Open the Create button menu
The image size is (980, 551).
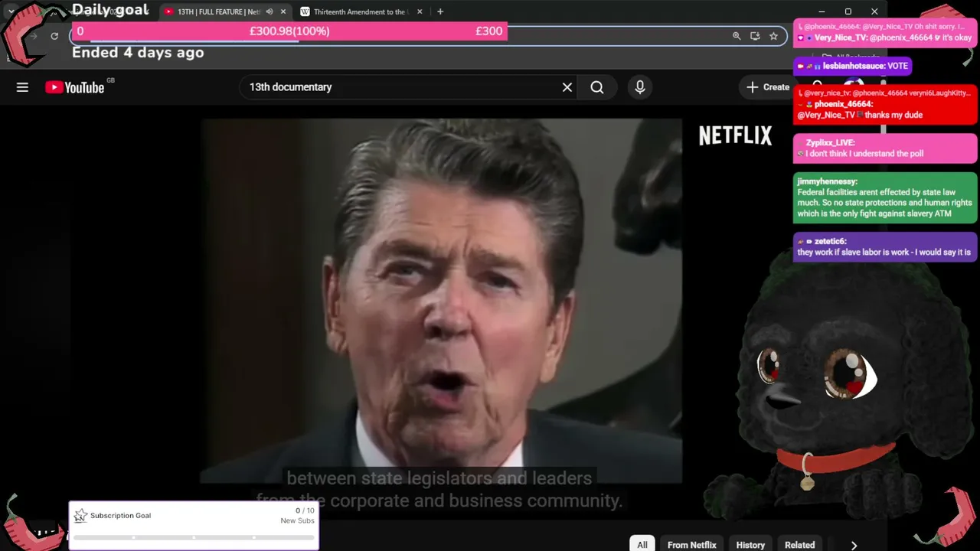[x=768, y=87]
